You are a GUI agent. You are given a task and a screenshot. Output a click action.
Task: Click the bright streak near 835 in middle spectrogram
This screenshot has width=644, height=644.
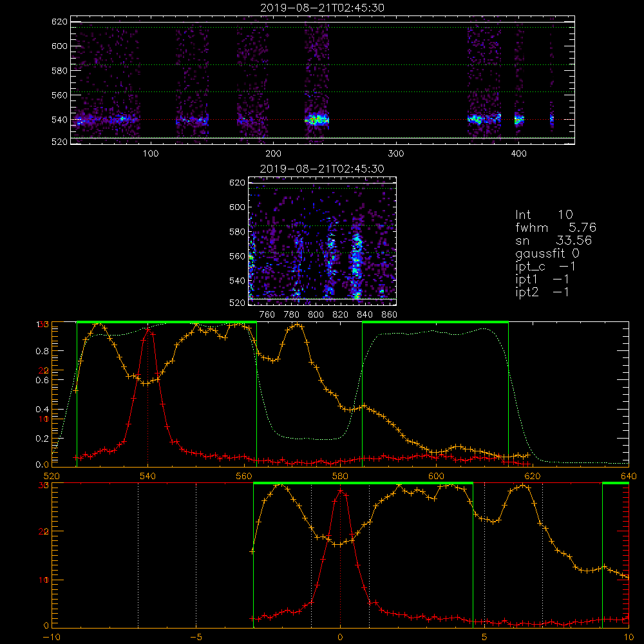(x=357, y=266)
